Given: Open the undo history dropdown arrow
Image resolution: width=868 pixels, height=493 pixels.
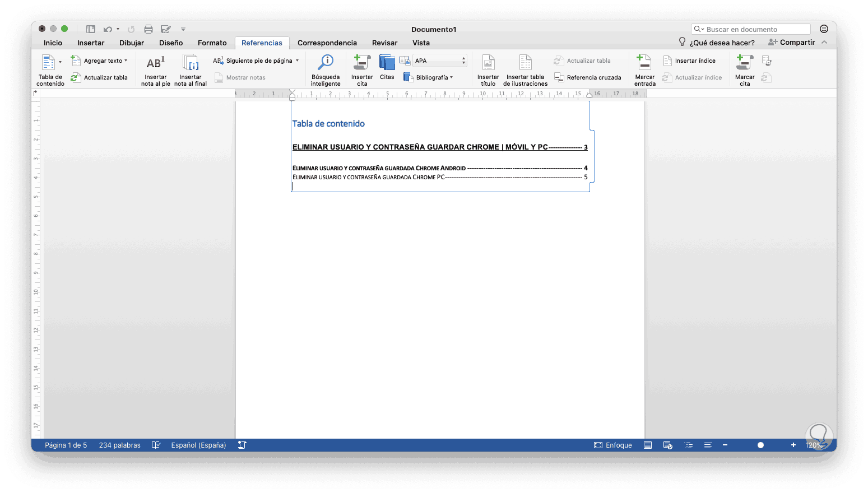Looking at the screenshot, I should (x=118, y=29).
